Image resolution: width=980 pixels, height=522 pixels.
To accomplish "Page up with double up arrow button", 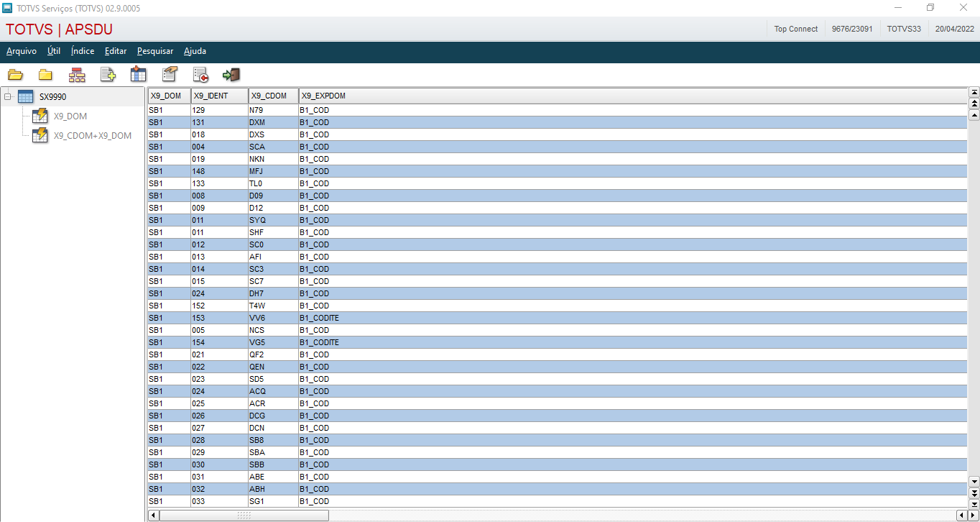I will [x=974, y=104].
